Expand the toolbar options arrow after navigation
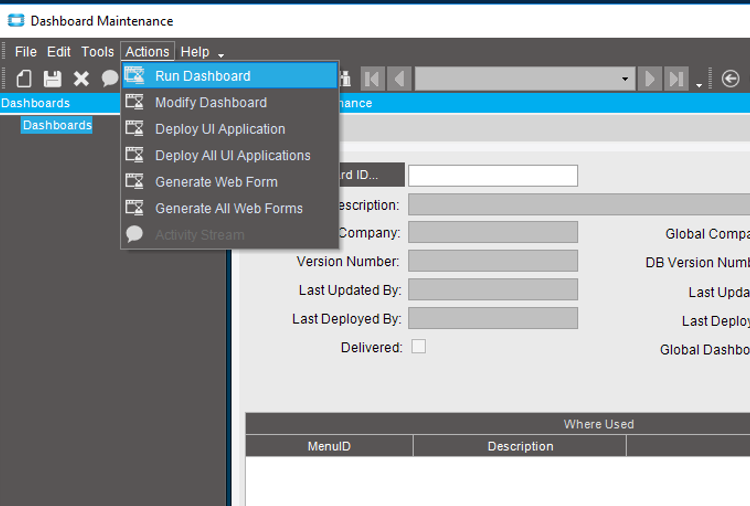This screenshot has width=750, height=506. (699, 85)
